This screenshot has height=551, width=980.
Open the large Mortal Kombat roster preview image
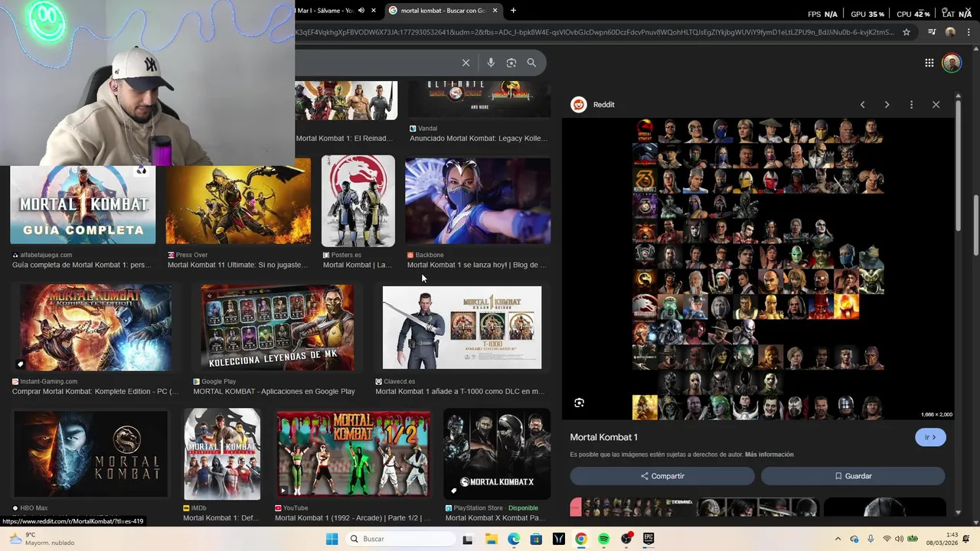tap(758, 269)
